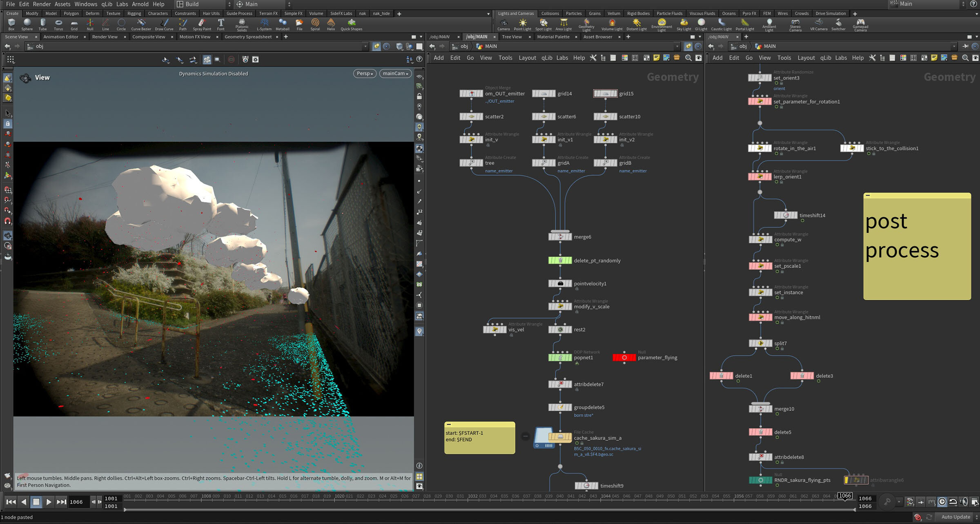Toggle the Auto Update cook mode
The image size is (980, 524).
pos(955,517)
